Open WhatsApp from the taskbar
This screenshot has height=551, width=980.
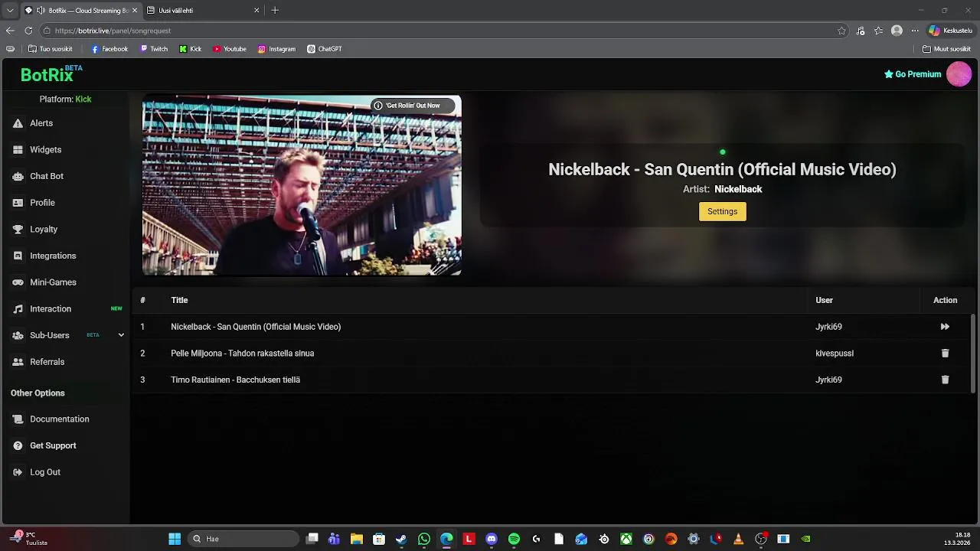424,539
